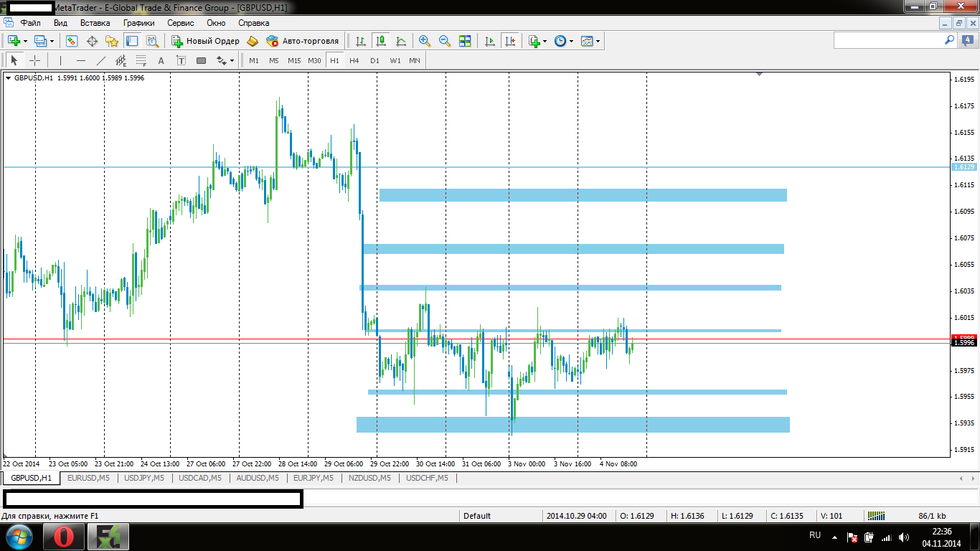Toggle Japanese candlesticks chart mode
The width and height of the screenshot is (980, 551).
point(380,41)
